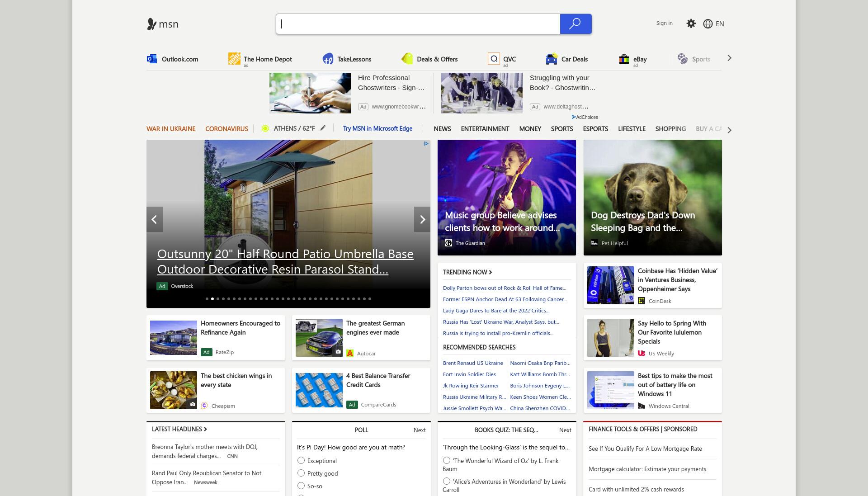Choose 'Alice's Adventures in Wonderland' quiz answer
868x496 pixels.
click(447, 481)
